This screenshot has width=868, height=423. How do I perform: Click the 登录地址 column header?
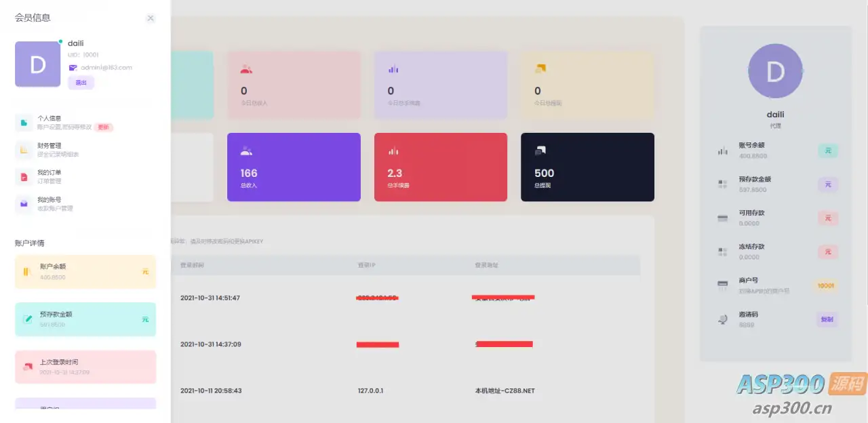486,265
